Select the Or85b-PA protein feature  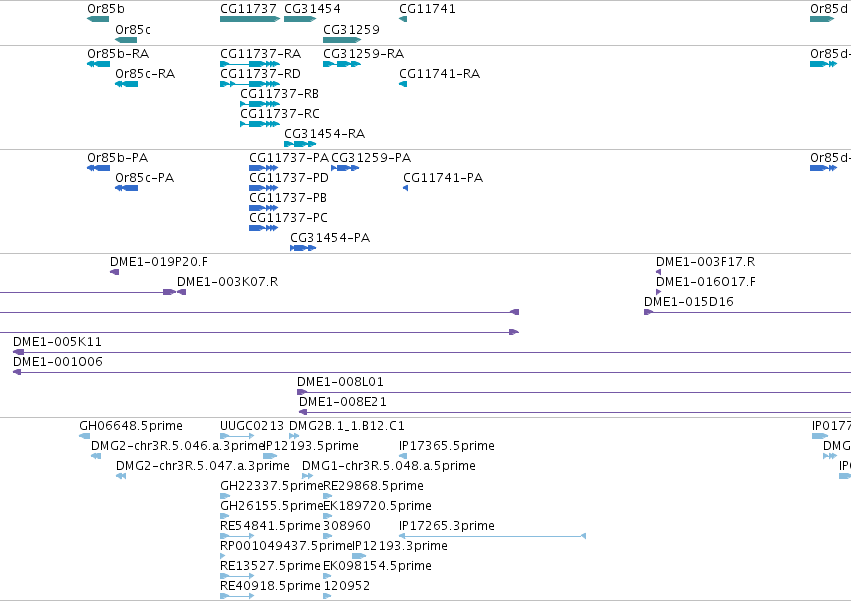[98, 168]
